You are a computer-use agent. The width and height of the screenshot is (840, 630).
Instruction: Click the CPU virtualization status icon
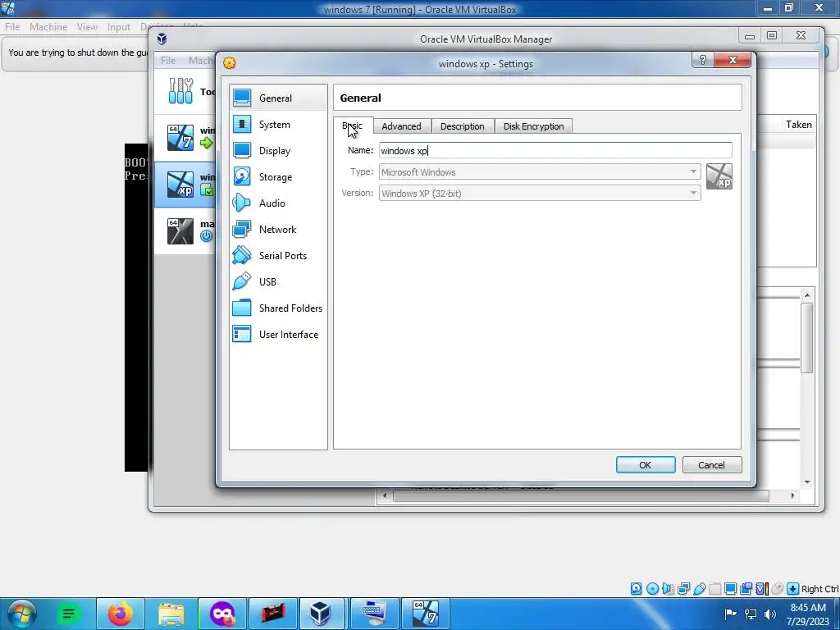pyautogui.click(x=761, y=589)
